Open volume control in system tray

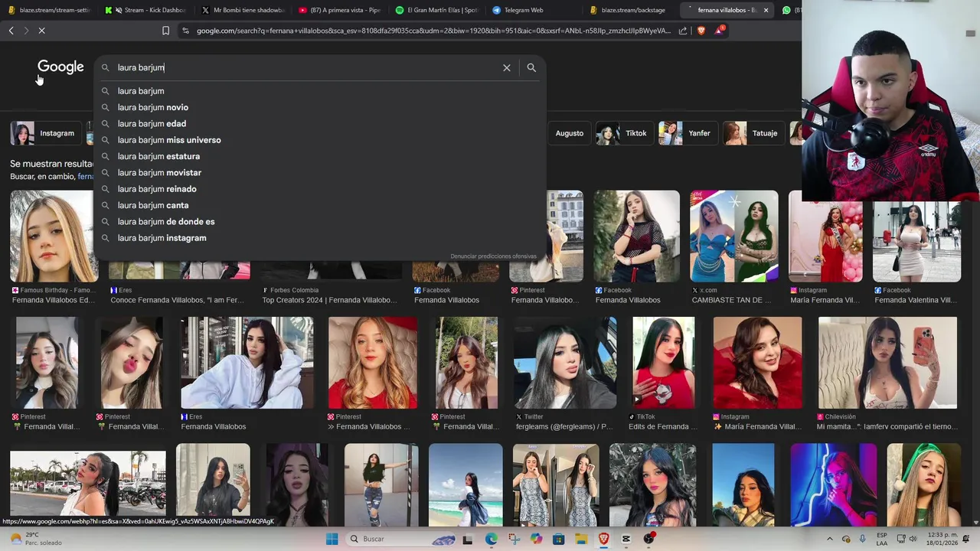[913, 539]
